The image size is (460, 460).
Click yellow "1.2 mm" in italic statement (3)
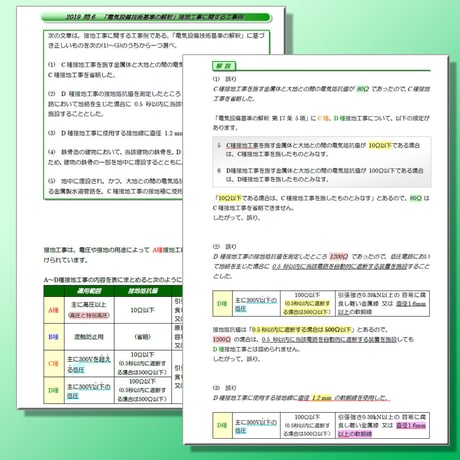[x=321, y=398]
